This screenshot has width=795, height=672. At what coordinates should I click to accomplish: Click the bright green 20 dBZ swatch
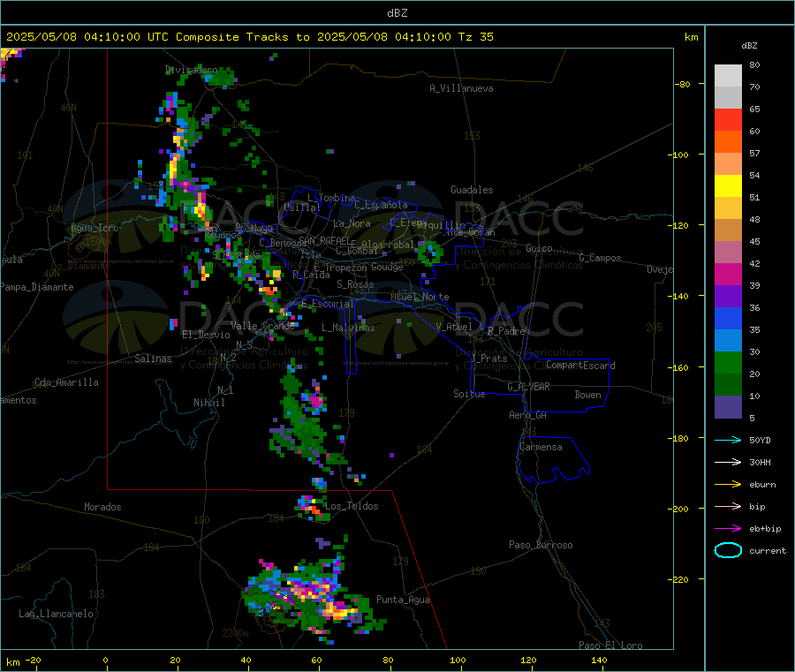tap(728, 362)
